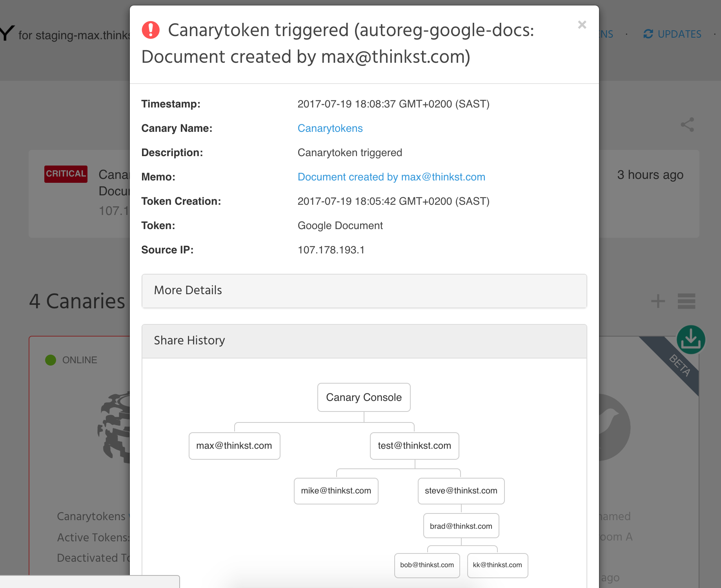
Task: Click the green download icon
Action: coord(691,340)
